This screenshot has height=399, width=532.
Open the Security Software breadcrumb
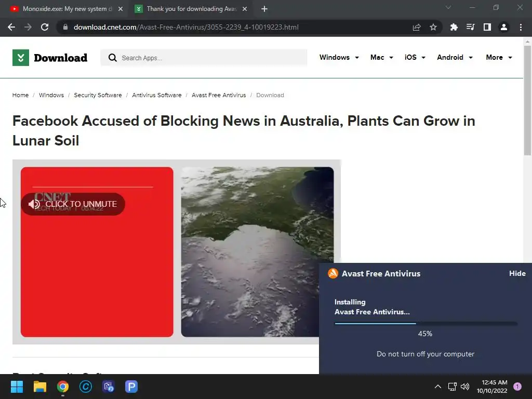[x=98, y=95]
